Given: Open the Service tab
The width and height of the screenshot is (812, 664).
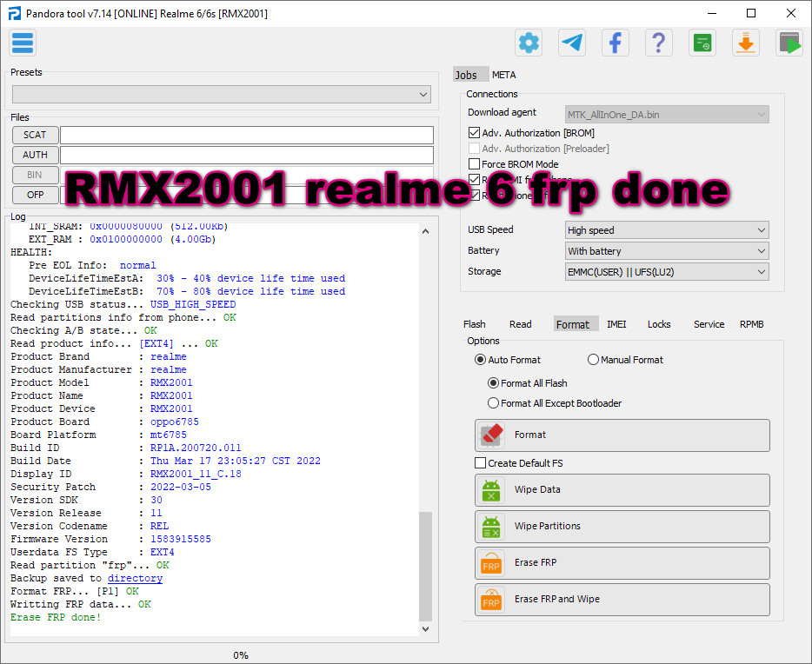Looking at the screenshot, I should (709, 324).
